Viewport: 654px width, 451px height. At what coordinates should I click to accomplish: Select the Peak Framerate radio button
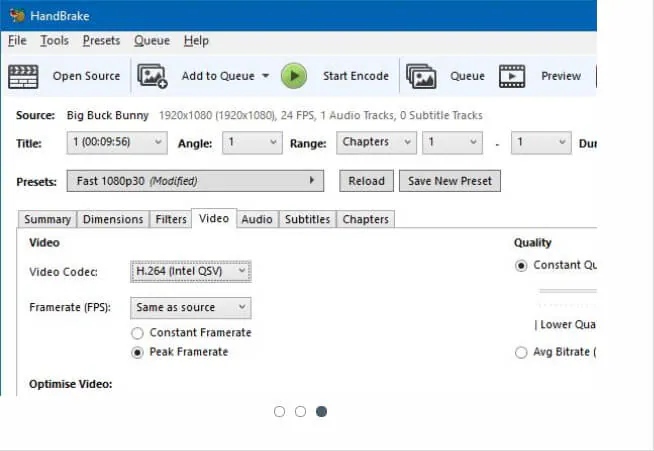pos(137,353)
